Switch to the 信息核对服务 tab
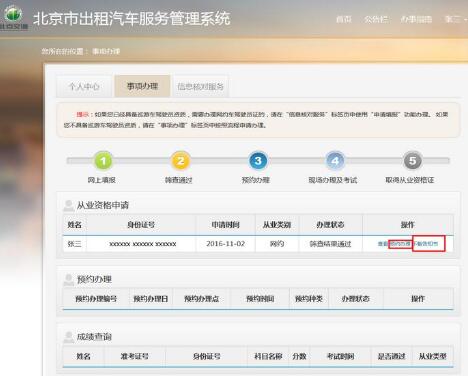468x376 pixels. 200,86
